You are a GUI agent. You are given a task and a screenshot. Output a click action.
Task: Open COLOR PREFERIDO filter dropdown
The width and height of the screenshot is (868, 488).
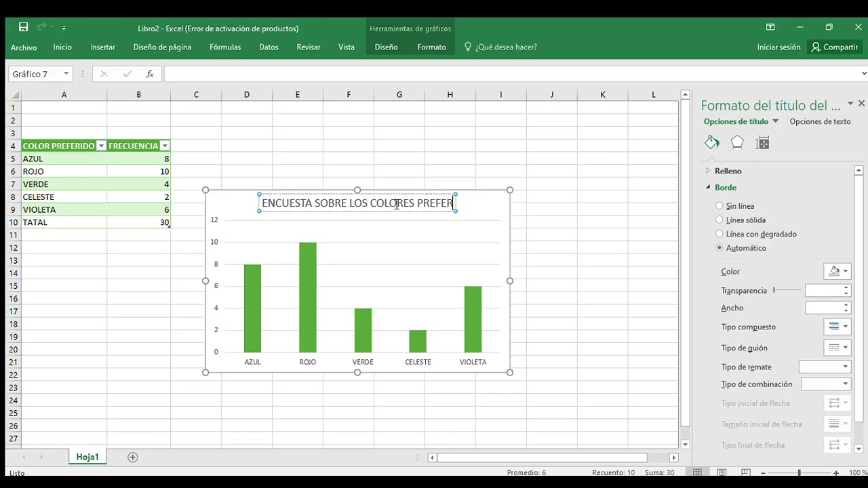(101, 146)
